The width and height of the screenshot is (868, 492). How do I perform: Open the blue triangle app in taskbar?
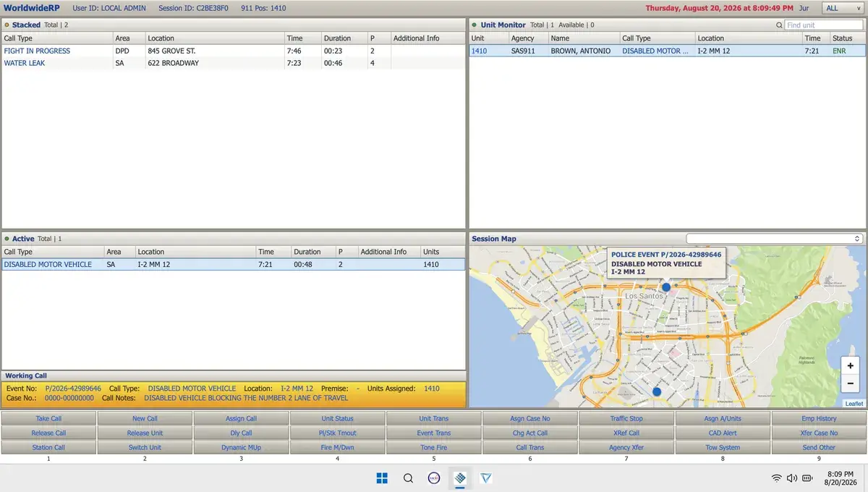(486, 478)
